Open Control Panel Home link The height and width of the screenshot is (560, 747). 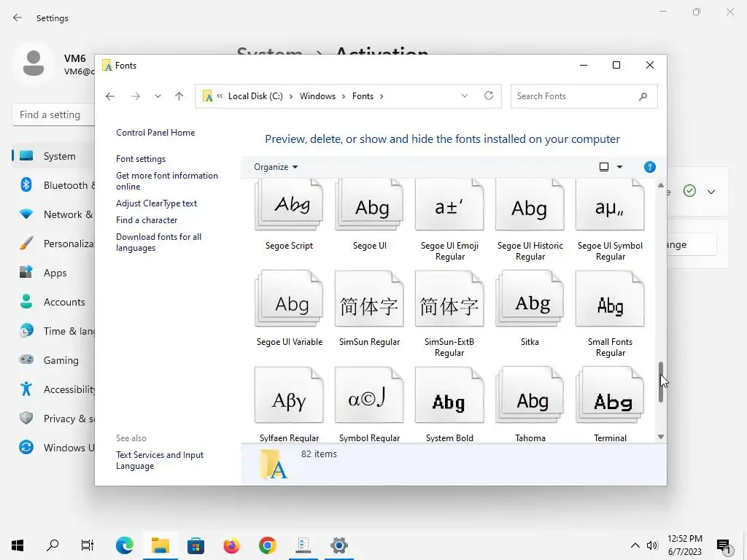[x=155, y=133]
